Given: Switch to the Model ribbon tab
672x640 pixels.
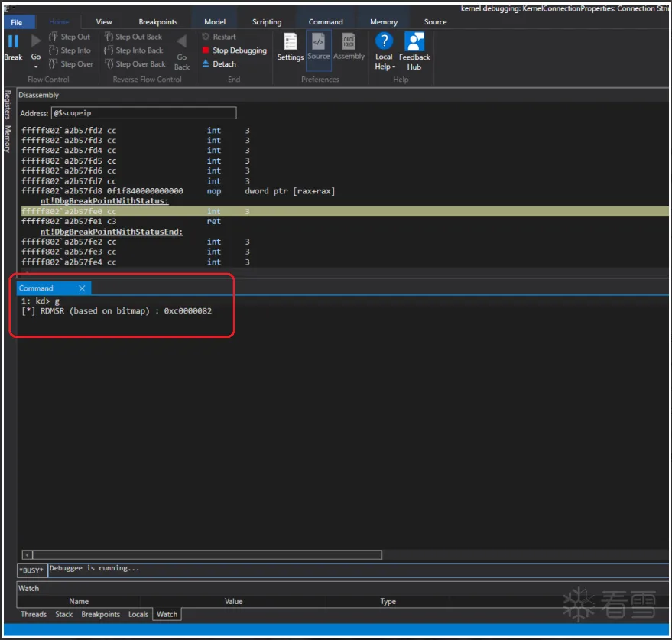Looking at the screenshot, I should pos(215,22).
